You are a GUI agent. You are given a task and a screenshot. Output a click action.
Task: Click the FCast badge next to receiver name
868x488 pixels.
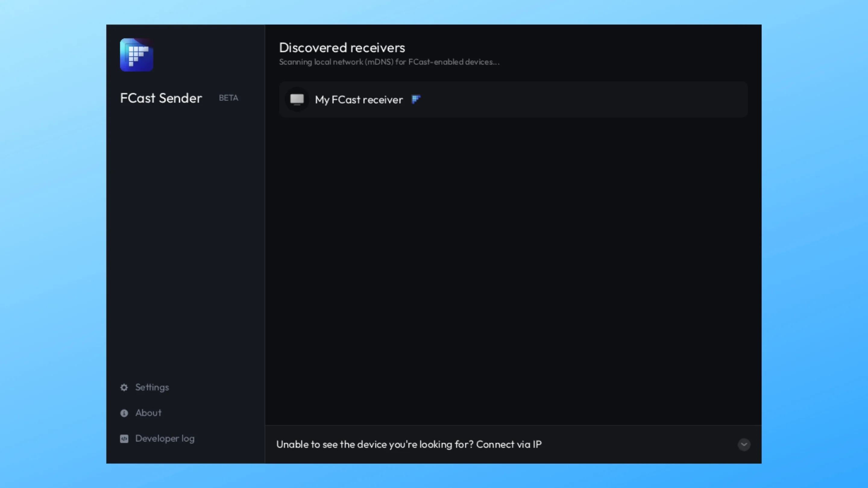tap(416, 99)
